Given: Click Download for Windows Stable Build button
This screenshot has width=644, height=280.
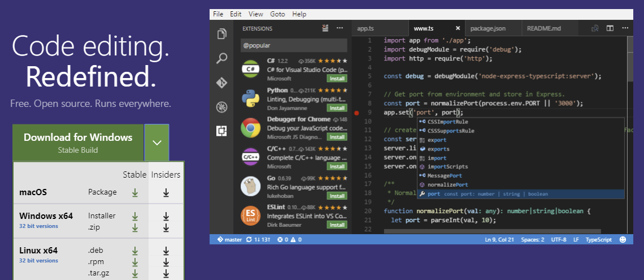Looking at the screenshot, I should click(78, 142).
